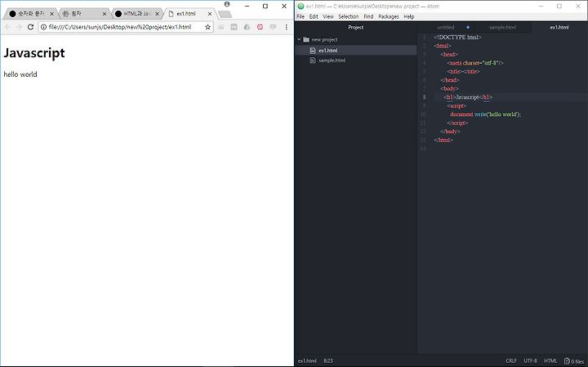Select the Project panel tab in Atom
This screenshot has height=367, width=588.
pyautogui.click(x=356, y=28)
